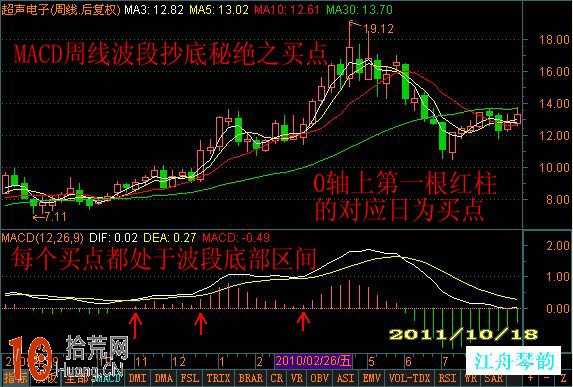Image resolution: width=573 pixels, height=387 pixels.
Task: Click the 7.11 low price label
Action: (x=55, y=217)
